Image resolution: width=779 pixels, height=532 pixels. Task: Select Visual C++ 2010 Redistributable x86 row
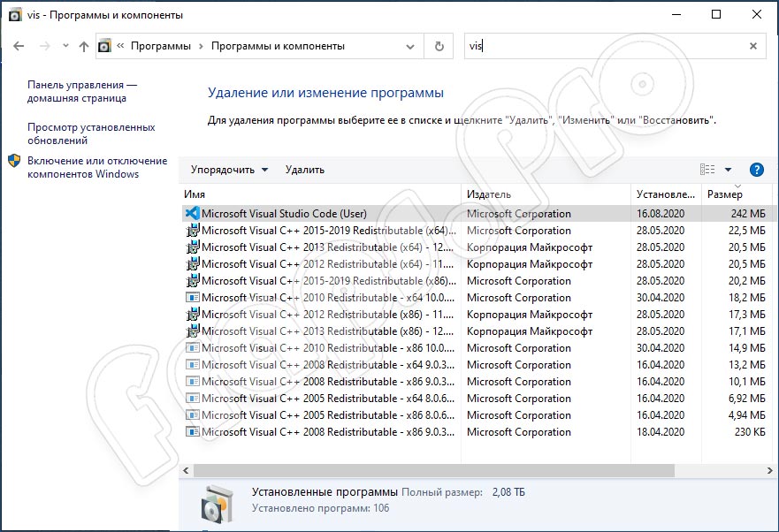[x=477, y=347]
